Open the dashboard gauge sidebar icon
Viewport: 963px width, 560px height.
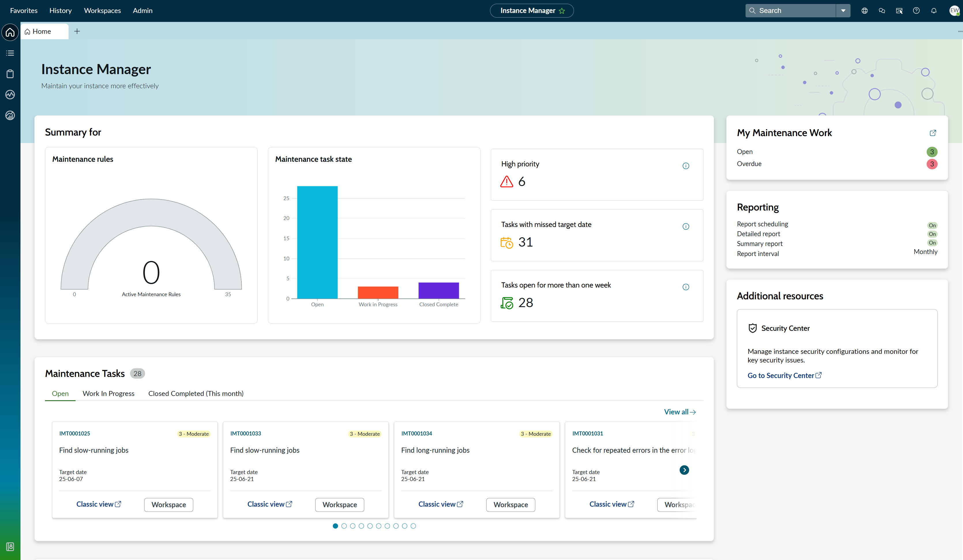coord(10,115)
